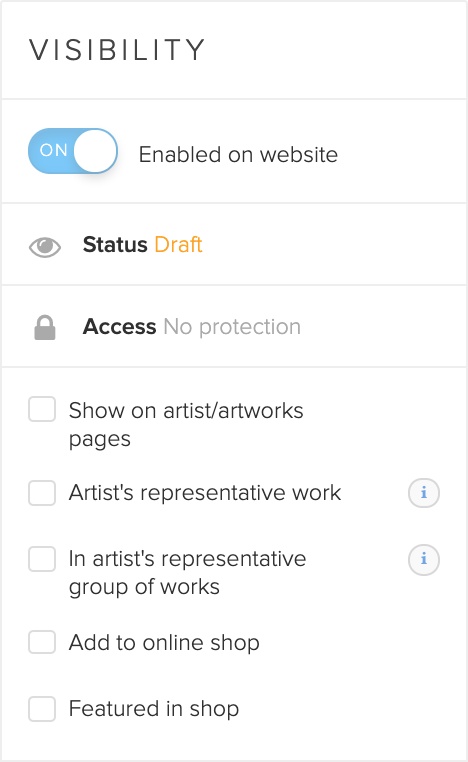This screenshot has width=468, height=762.
Task: Enable In artist's representative group checkbox
Action: (42, 559)
